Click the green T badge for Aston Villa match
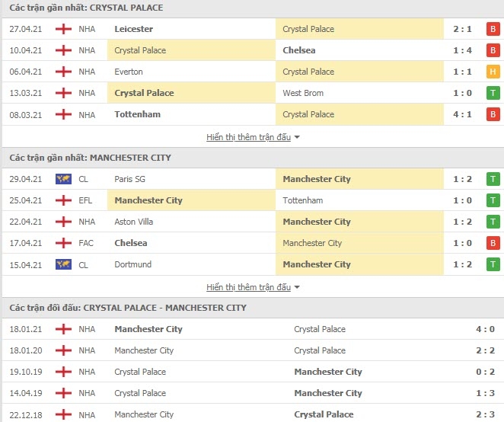Image resolution: width=504 pixels, height=422 pixels. point(493,222)
